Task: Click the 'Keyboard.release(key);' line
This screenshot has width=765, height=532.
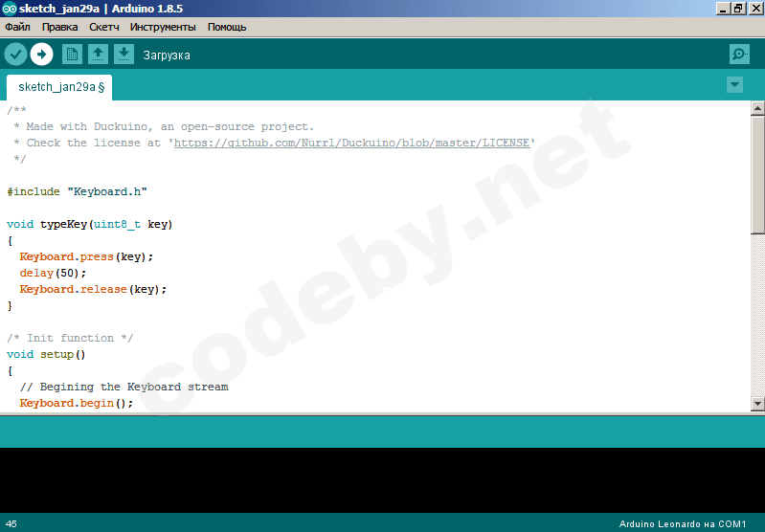Action: [93, 289]
